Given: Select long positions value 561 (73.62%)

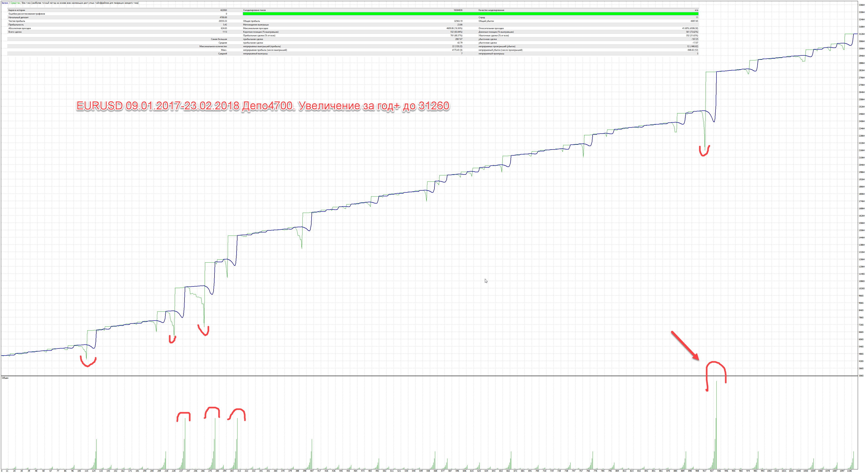Looking at the screenshot, I should click(x=692, y=32).
